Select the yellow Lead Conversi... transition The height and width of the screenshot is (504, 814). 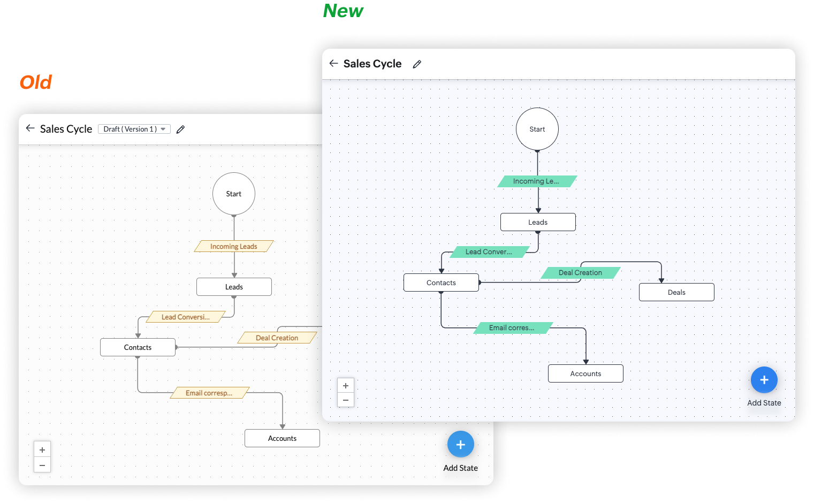(186, 317)
